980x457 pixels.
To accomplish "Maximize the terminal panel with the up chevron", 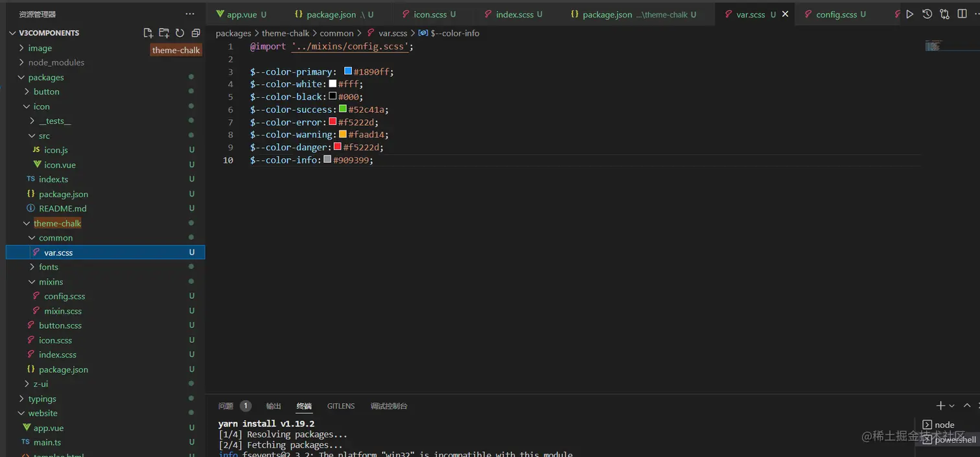I will 967,406.
